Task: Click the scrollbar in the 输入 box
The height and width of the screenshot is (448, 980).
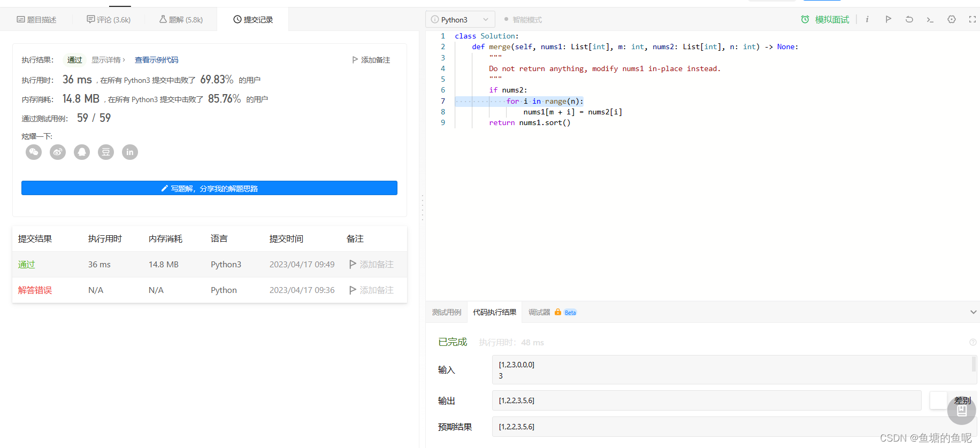Action: click(x=974, y=364)
